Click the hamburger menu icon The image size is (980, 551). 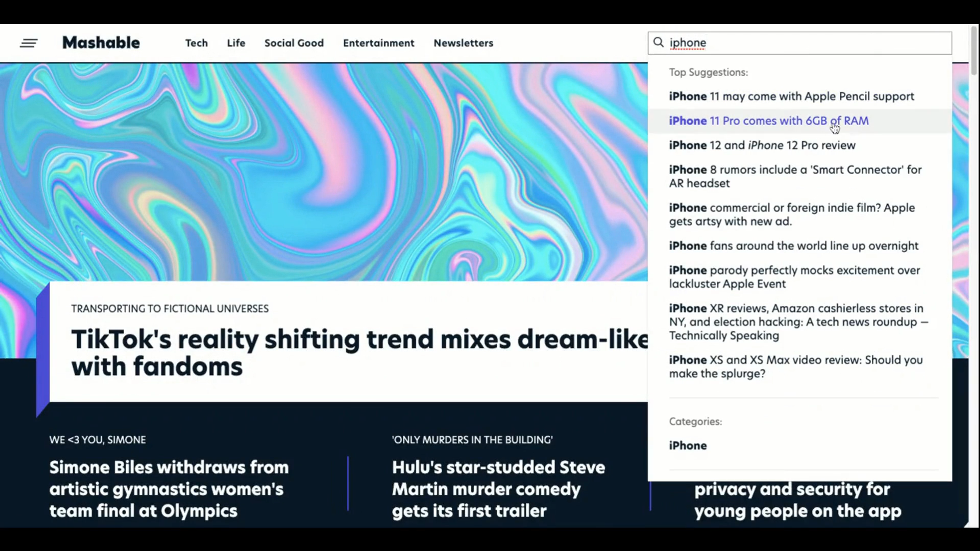point(29,42)
